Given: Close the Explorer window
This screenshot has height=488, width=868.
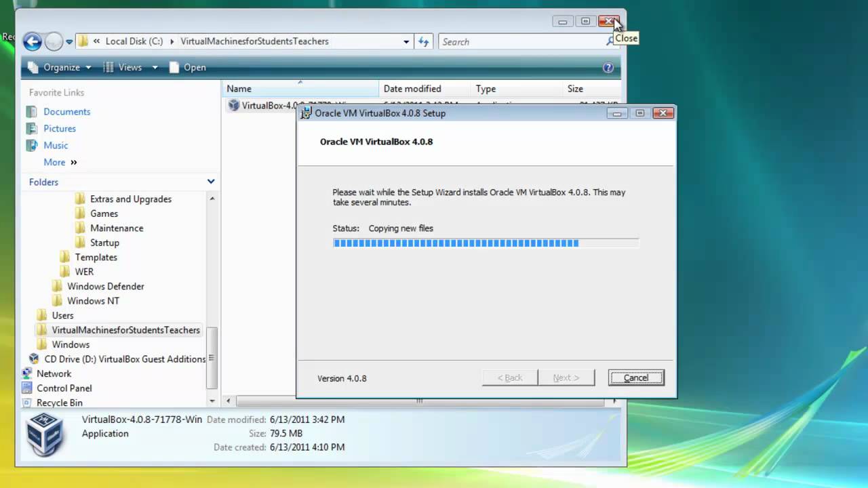Looking at the screenshot, I should tap(608, 21).
